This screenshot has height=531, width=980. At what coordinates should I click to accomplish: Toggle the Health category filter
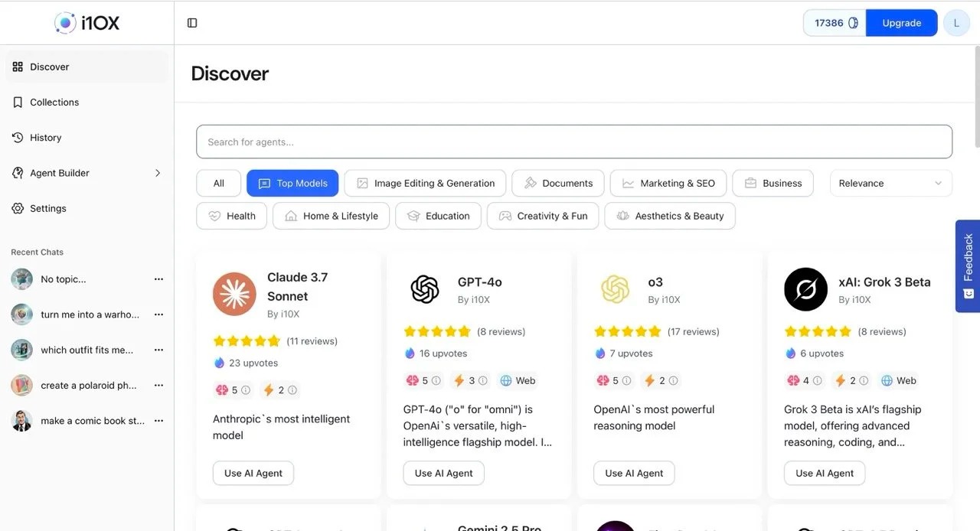[x=230, y=216]
